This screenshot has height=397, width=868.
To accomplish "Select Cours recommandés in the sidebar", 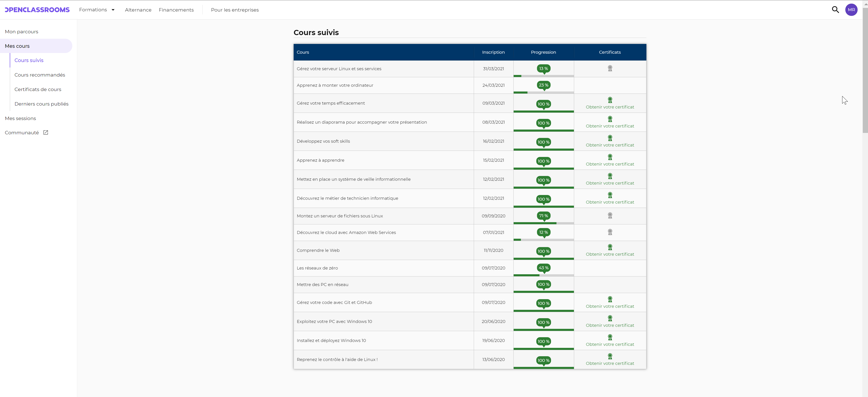I will pyautogui.click(x=40, y=75).
